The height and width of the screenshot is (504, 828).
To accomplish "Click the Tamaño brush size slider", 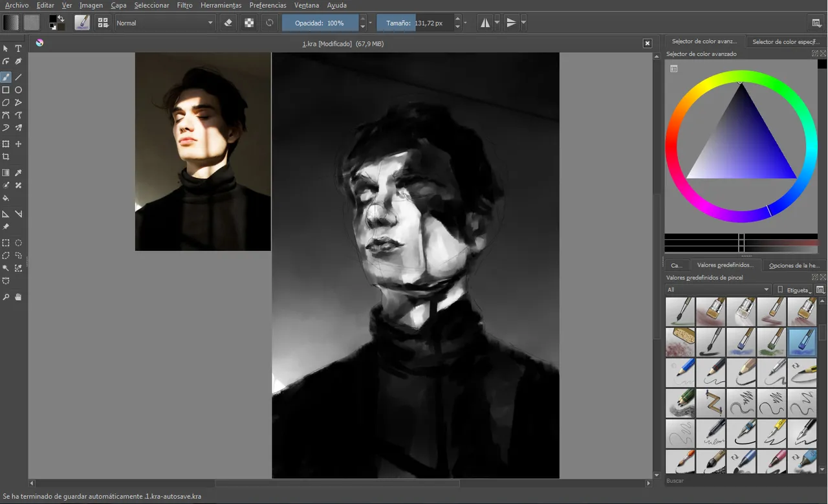I will pyautogui.click(x=415, y=23).
